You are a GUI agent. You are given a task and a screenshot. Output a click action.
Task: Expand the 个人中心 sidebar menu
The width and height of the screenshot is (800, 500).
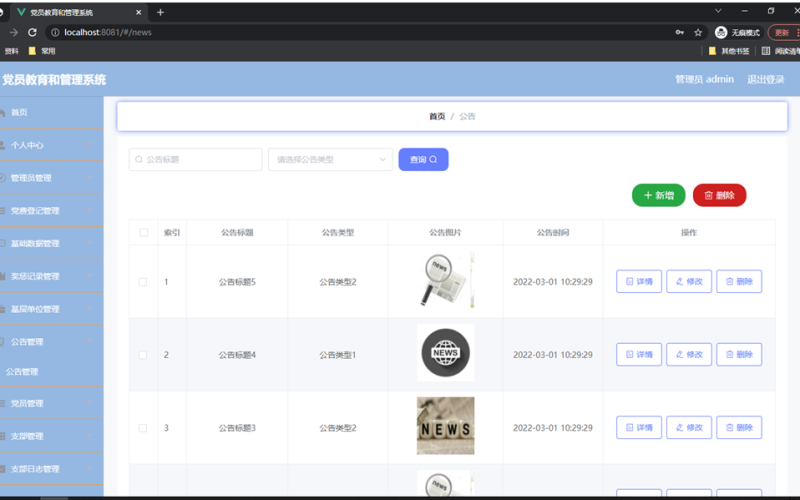click(x=50, y=145)
